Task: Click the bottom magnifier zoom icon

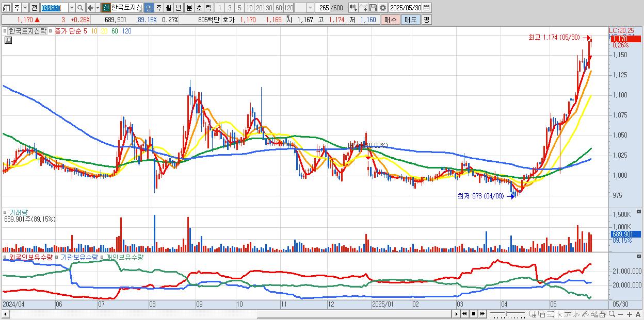Action: click(611, 314)
